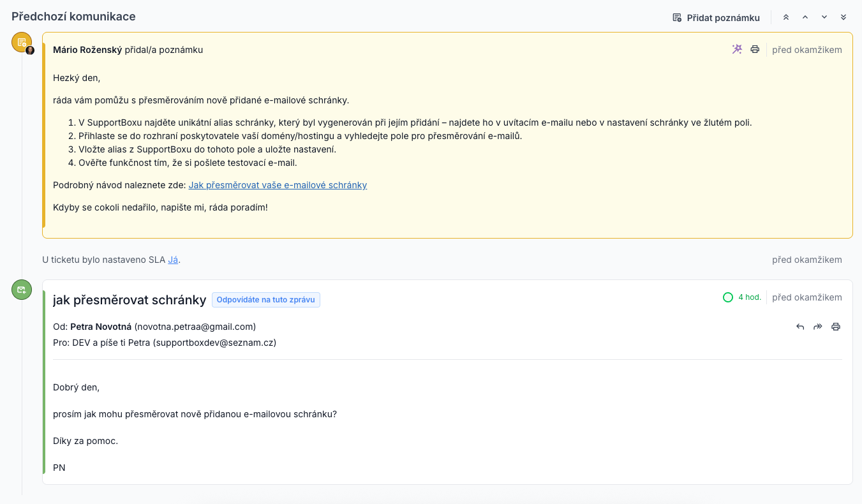Reply to Petra Novotná's email

coord(800,327)
